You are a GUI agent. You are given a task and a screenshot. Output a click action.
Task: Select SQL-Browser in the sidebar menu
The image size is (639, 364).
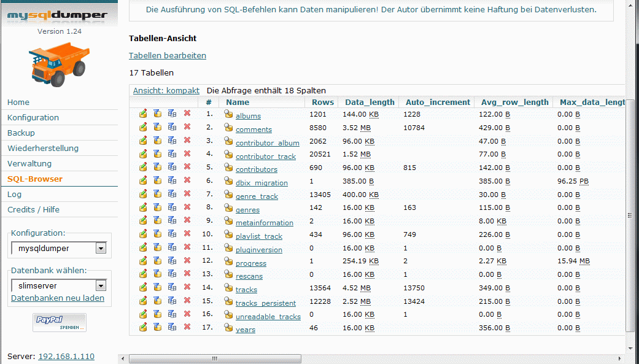click(x=35, y=179)
